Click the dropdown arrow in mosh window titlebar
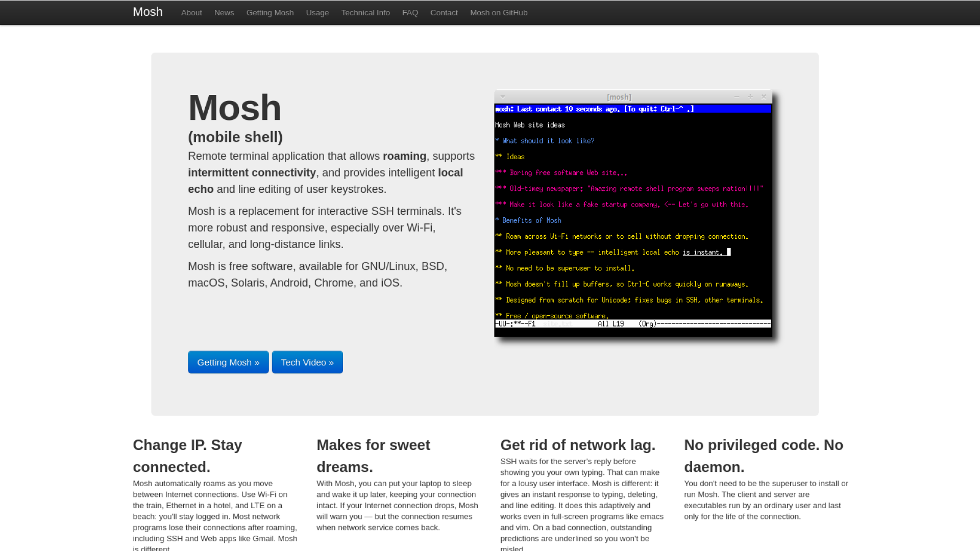Screen dimensions: 980x551 pyautogui.click(x=503, y=96)
